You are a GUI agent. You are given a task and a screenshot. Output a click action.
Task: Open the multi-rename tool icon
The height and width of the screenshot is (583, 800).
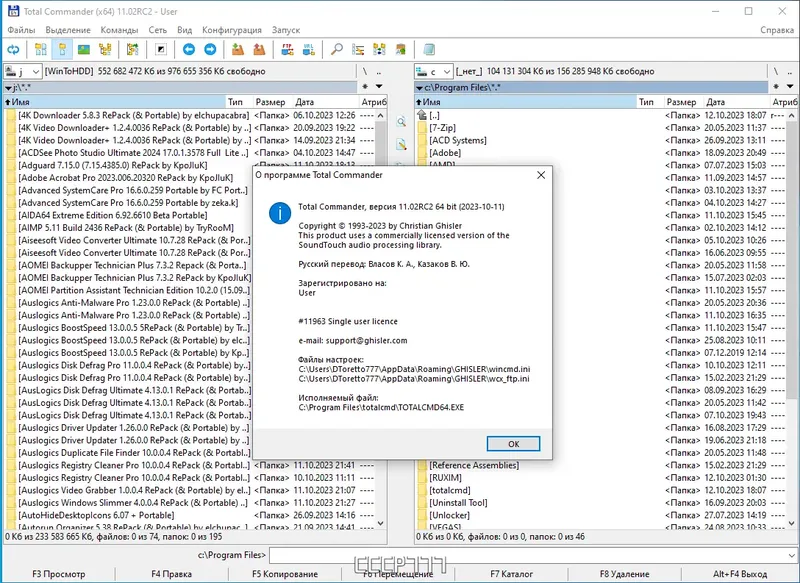pyautogui.click(x=358, y=49)
